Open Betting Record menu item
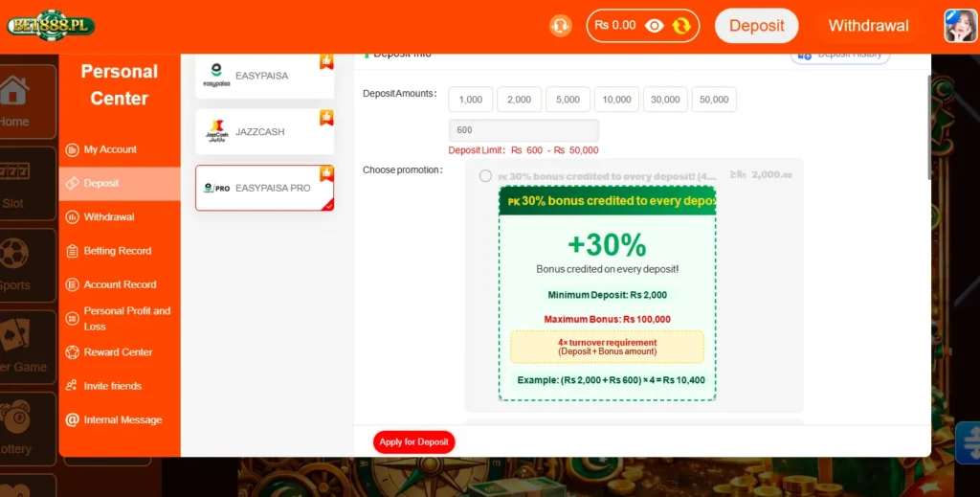Screen dimensions: 980x497 click(120, 251)
